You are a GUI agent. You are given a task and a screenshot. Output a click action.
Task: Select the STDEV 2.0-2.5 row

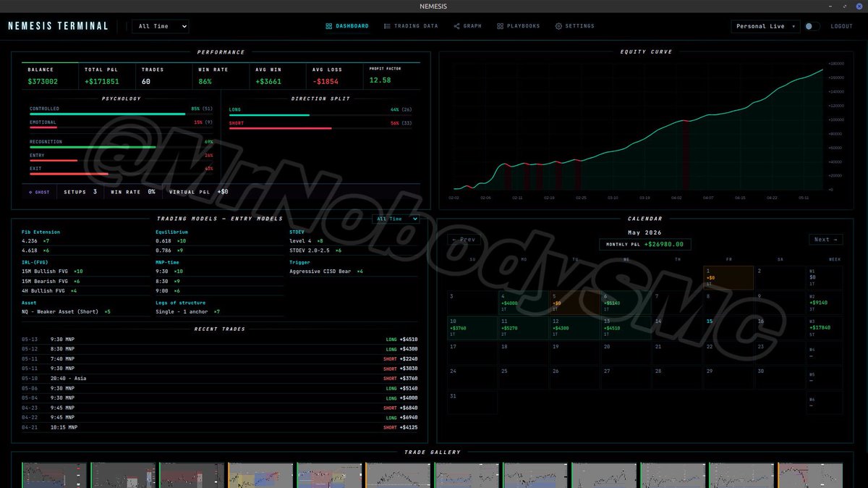point(353,250)
